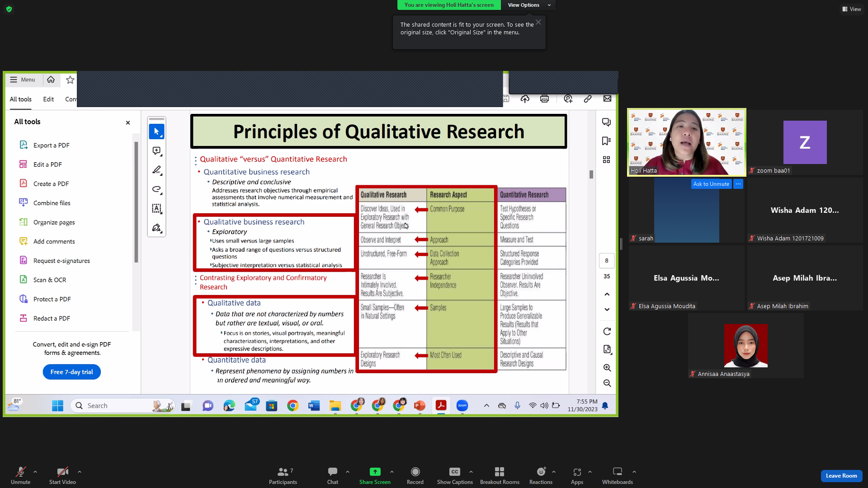868x488 pixels.
Task: Select the Edit tab
Action: coord(48,99)
